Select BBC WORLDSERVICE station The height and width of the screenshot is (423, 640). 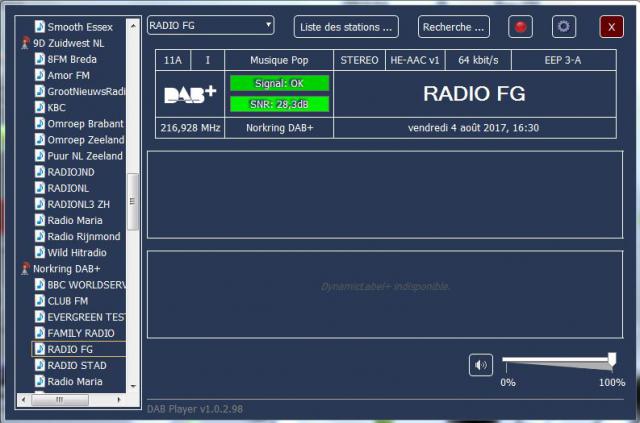[87, 285]
